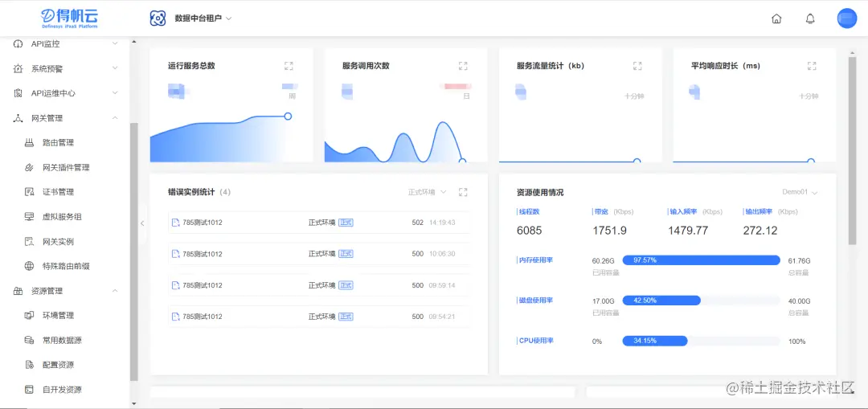Viewport: 868px width, 409px height.
Task: Open 网关实例 in sidebar
Action: click(58, 241)
